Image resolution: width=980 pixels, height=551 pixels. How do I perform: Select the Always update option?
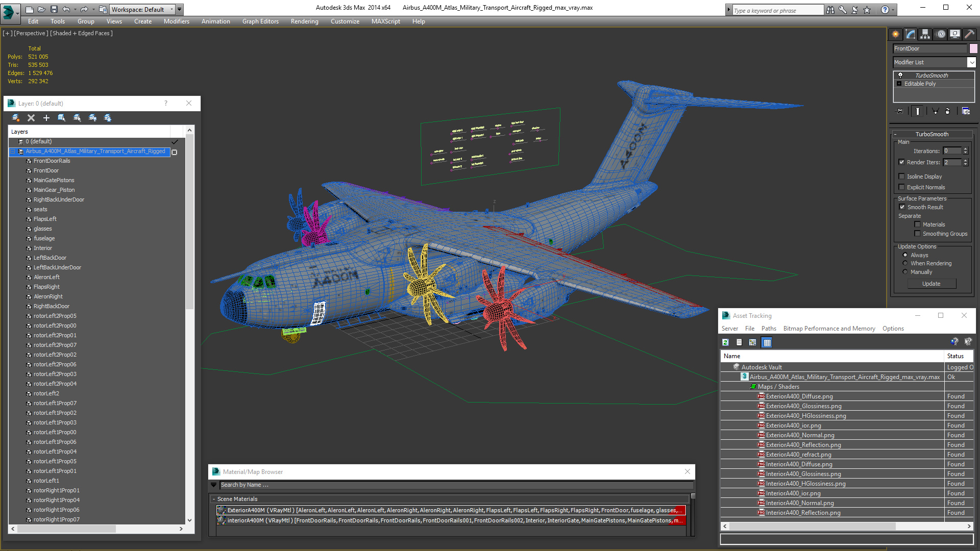[x=905, y=255]
